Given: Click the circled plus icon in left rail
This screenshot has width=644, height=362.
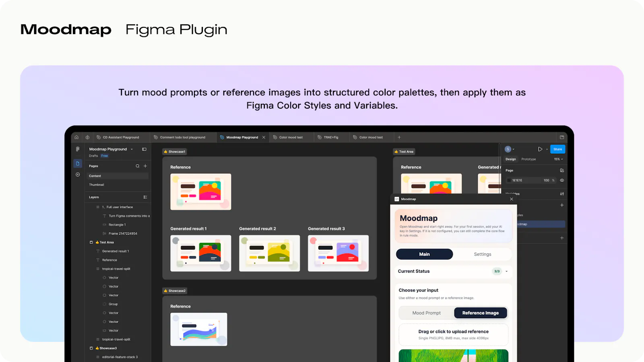Looking at the screenshot, I should pyautogui.click(x=78, y=175).
